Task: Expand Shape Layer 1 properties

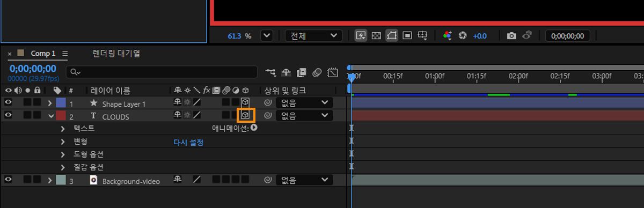Action: 50,102
